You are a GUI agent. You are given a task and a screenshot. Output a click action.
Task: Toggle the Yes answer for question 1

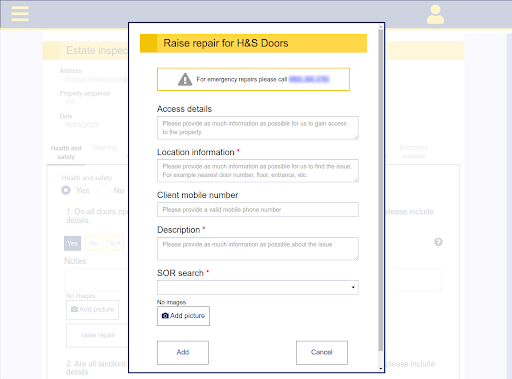pyautogui.click(x=72, y=243)
